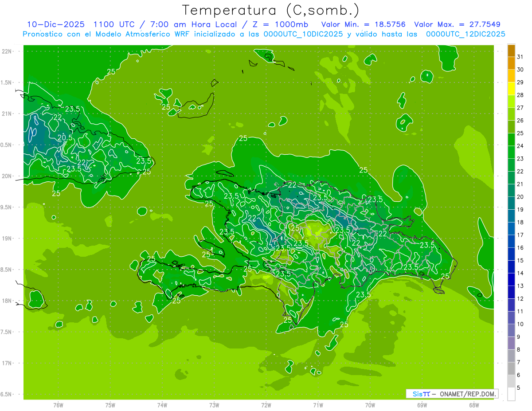Click the "72W" longitude axis label
532x411 pixels.
tap(266, 405)
